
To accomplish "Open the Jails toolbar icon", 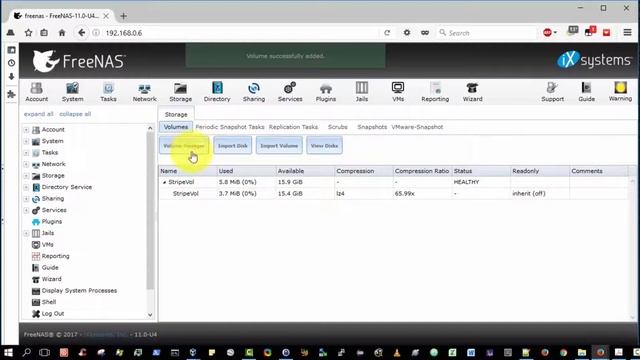I will pyautogui.click(x=362, y=91).
